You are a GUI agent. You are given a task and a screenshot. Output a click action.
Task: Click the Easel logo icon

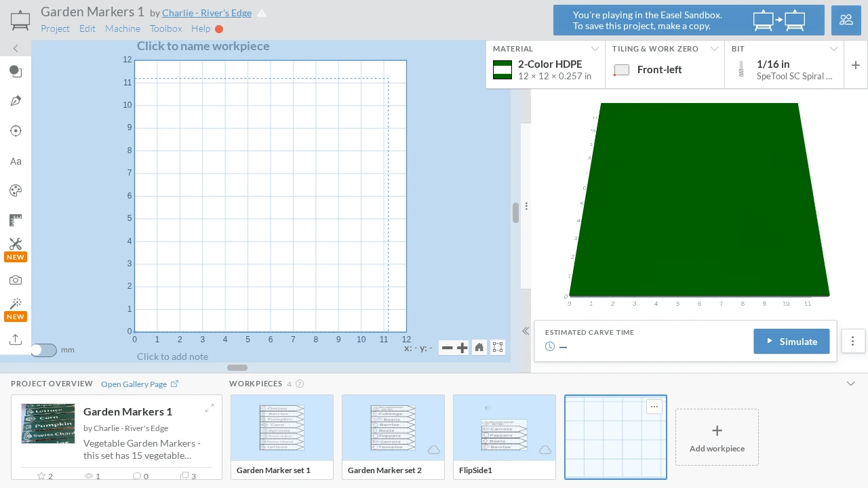point(20,20)
